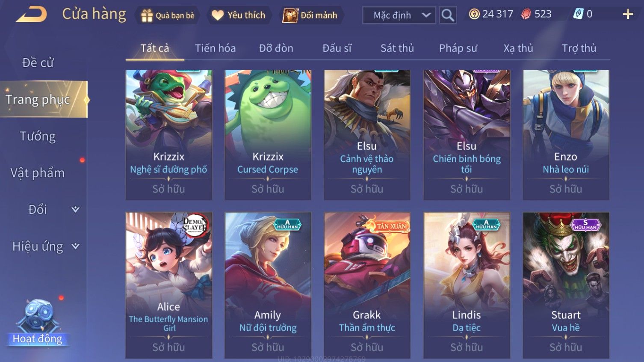Tap the gold coin balance icon

tap(474, 14)
